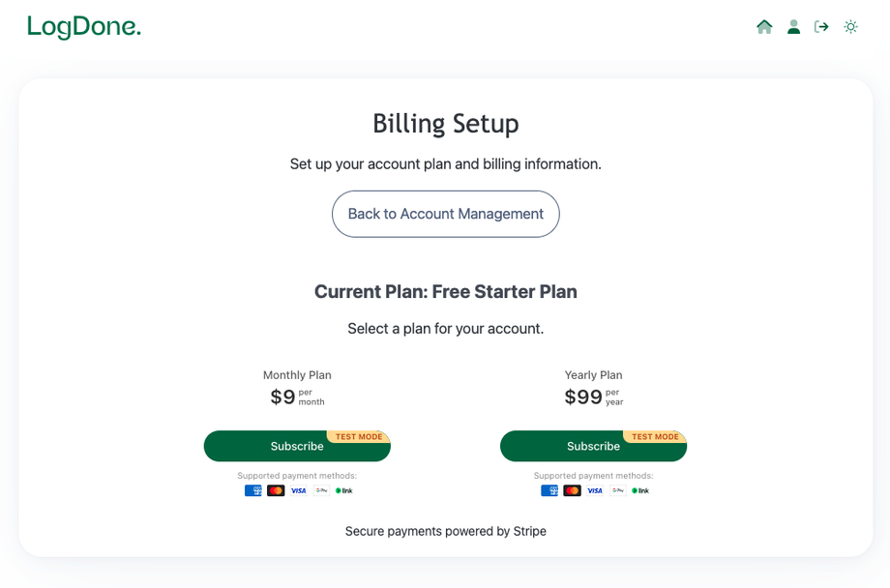Click the $99 per year price
The width and height of the screenshot is (890, 588).
(584, 397)
